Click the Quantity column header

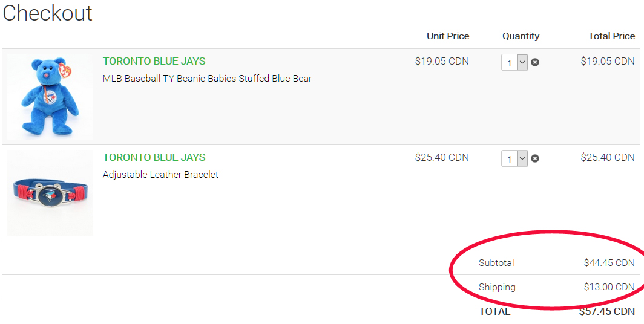(x=521, y=36)
